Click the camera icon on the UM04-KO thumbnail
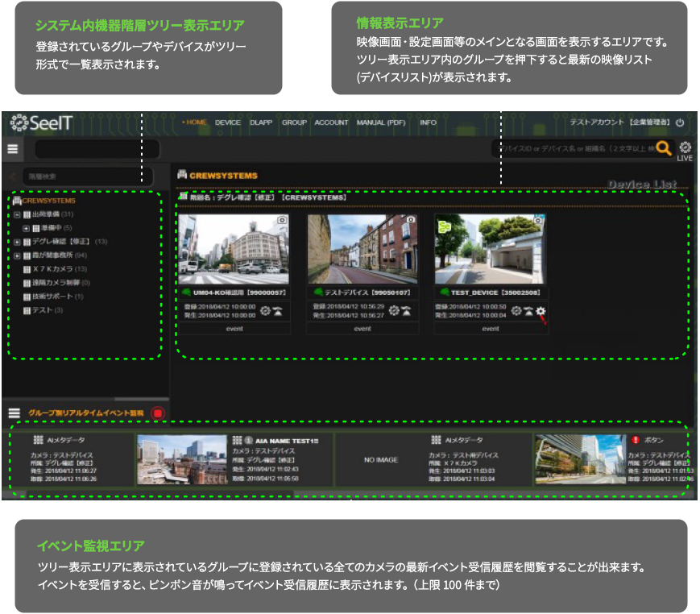Viewport: 700px width, 614px height. coord(282,219)
